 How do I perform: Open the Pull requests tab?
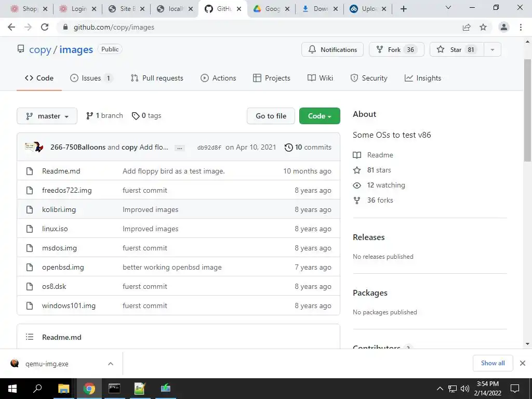(x=157, y=78)
